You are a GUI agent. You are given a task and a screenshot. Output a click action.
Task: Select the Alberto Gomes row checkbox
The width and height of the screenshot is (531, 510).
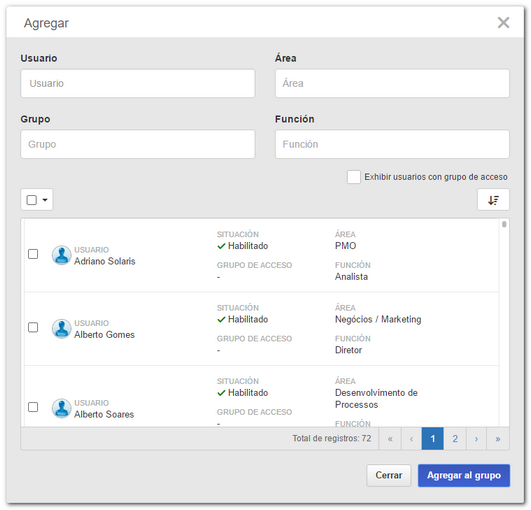[x=33, y=327]
